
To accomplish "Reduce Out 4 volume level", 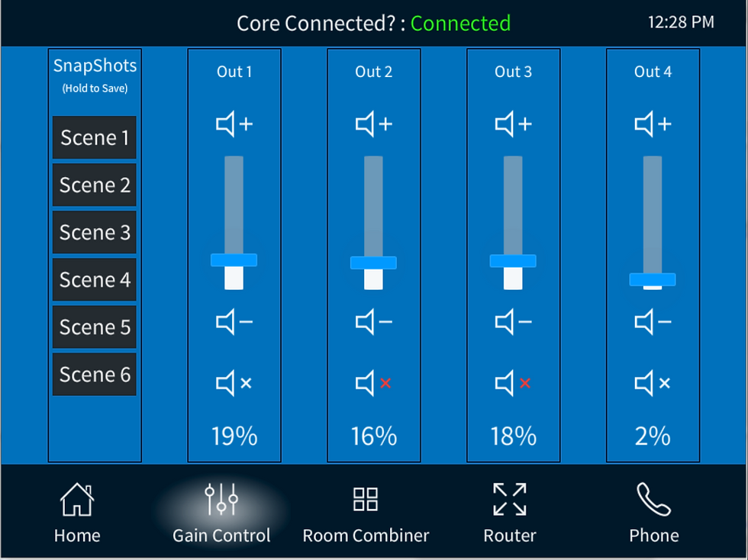I will [653, 322].
